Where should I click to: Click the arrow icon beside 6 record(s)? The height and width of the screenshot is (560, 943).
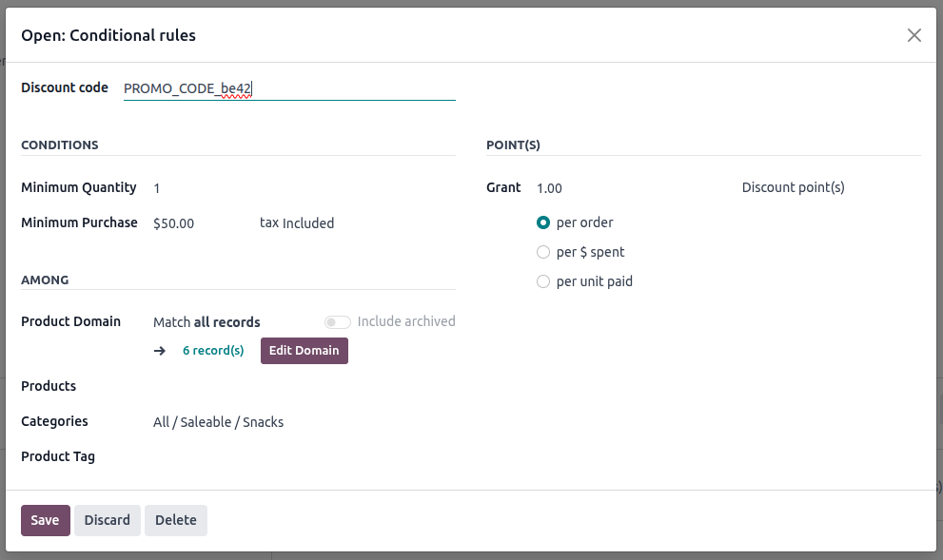(160, 351)
